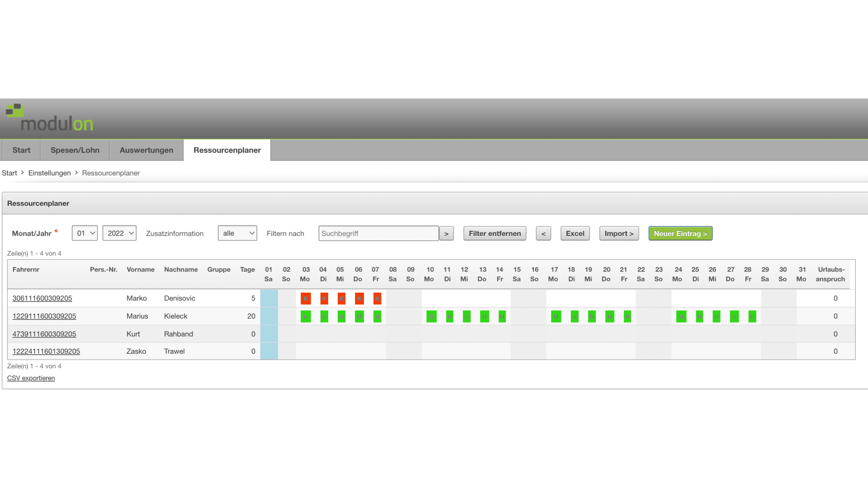Click the CSV exportieren link

(31, 378)
